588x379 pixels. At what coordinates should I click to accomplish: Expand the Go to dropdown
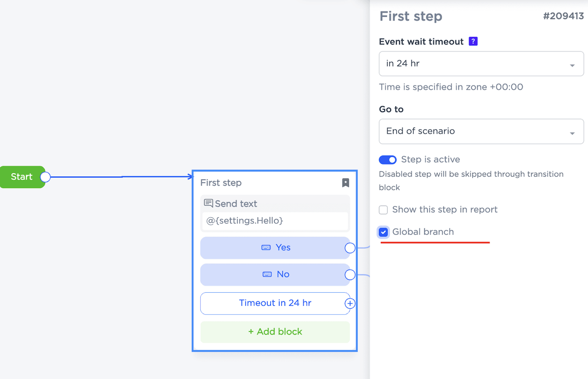point(481,131)
